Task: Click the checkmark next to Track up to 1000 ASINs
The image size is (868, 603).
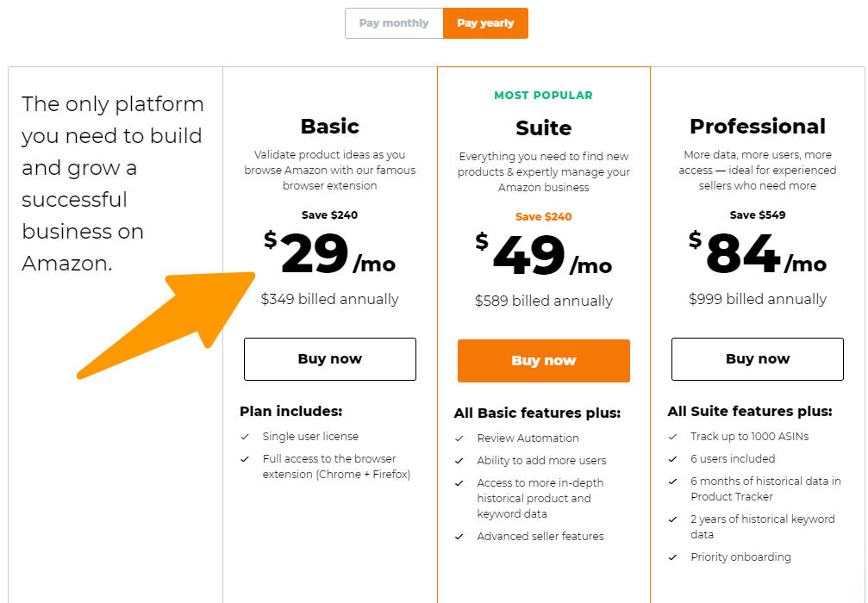Action: click(673, 437)
